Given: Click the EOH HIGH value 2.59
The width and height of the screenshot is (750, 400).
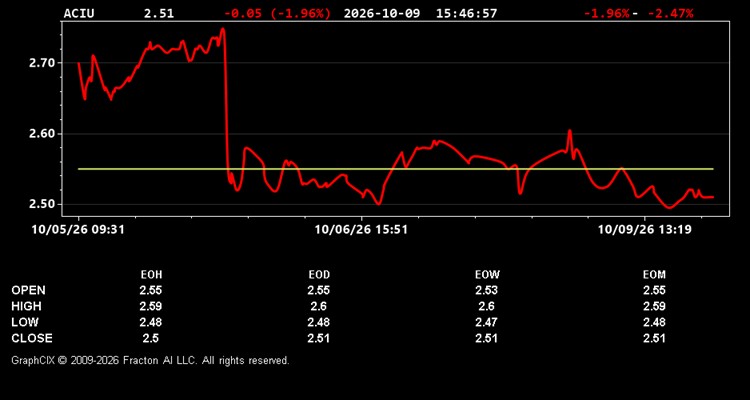Looking at the screenshot, I should [x=151, y=306].
